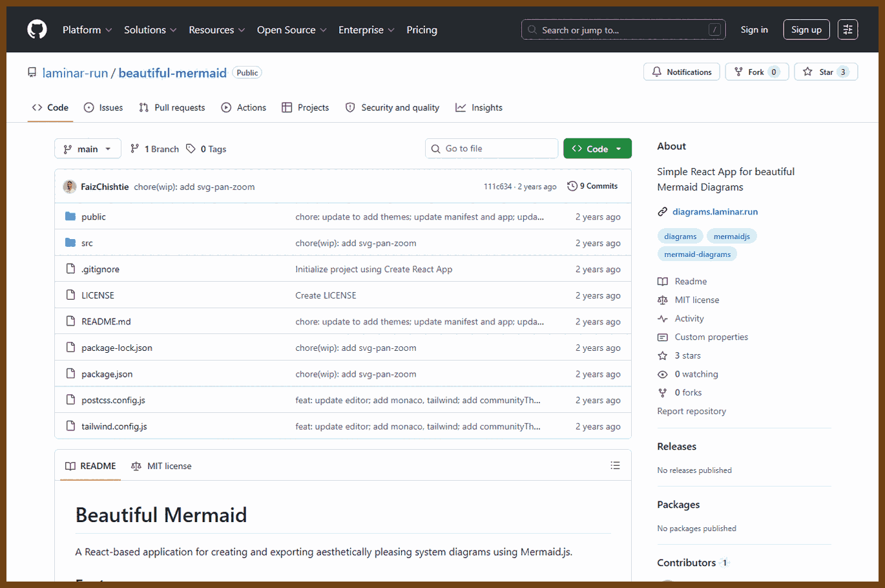
Task: Open the green Code dropdown
Action: tap(597, 149)
